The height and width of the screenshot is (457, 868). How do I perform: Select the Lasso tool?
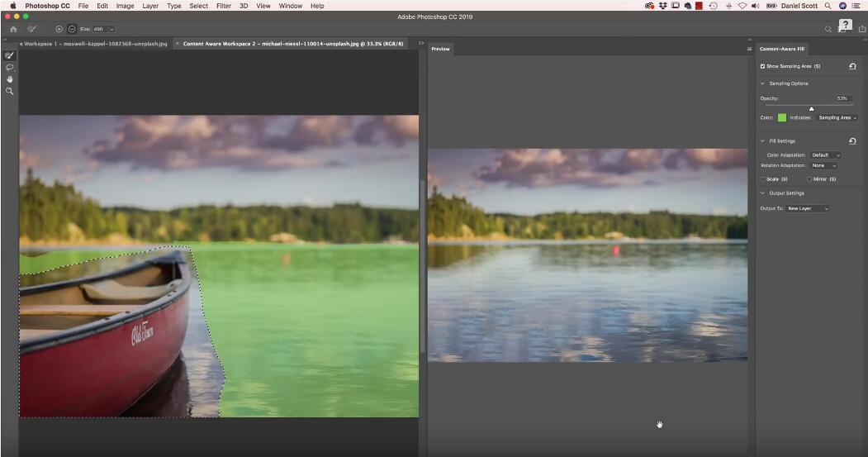pos(10,67)
